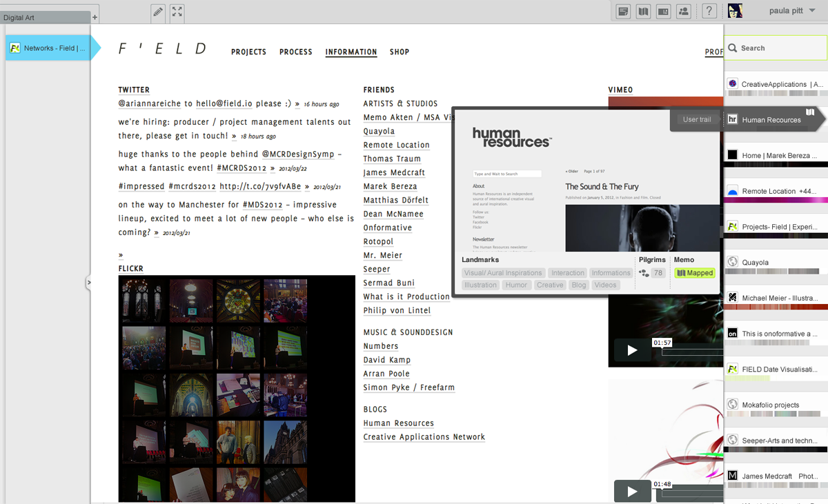This screenshot has height=504, width=828.
Task: Toggle the Videos landmark tag
Action: [605, 285]
